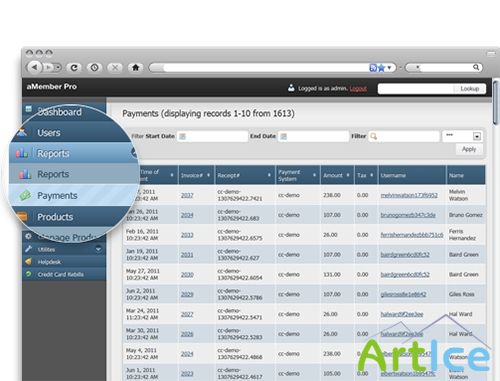This screenshot has width=500, height=381.
Task: Click the receipt ending 1307629422.5786
Action: [x=240, y=294]
